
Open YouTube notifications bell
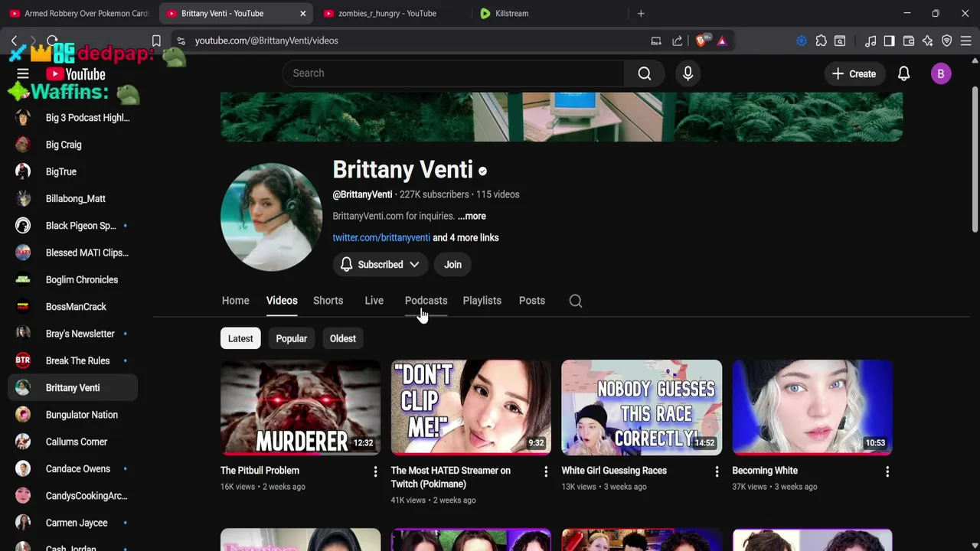click(x=903, y=73)
